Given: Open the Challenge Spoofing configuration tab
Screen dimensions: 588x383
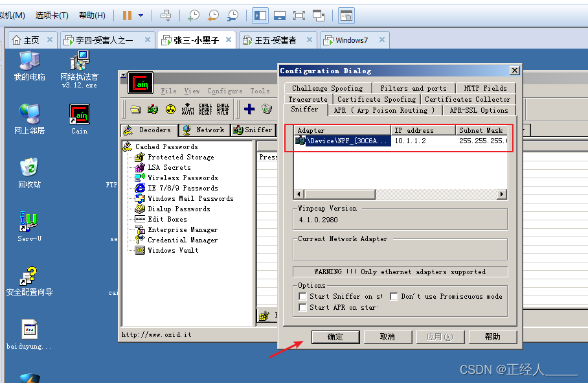Looking at the screenshot, I should tap(328, 88).
